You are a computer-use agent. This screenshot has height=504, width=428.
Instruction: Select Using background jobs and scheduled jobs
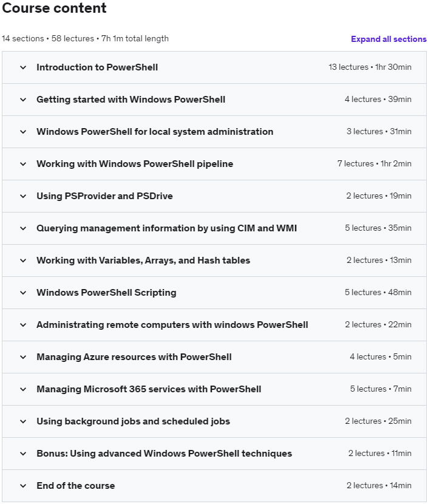pos(134,421)
